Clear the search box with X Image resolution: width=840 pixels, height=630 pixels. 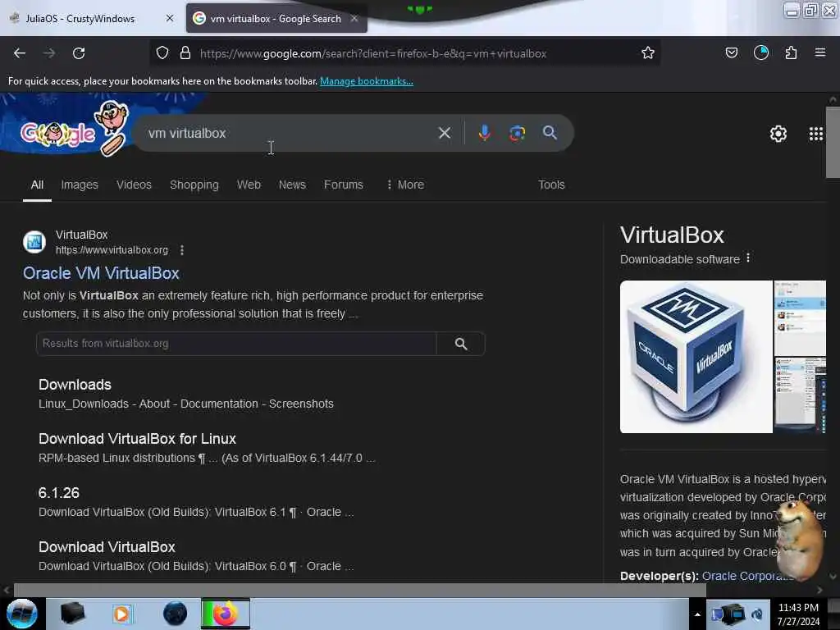click(x=445, y=133)
